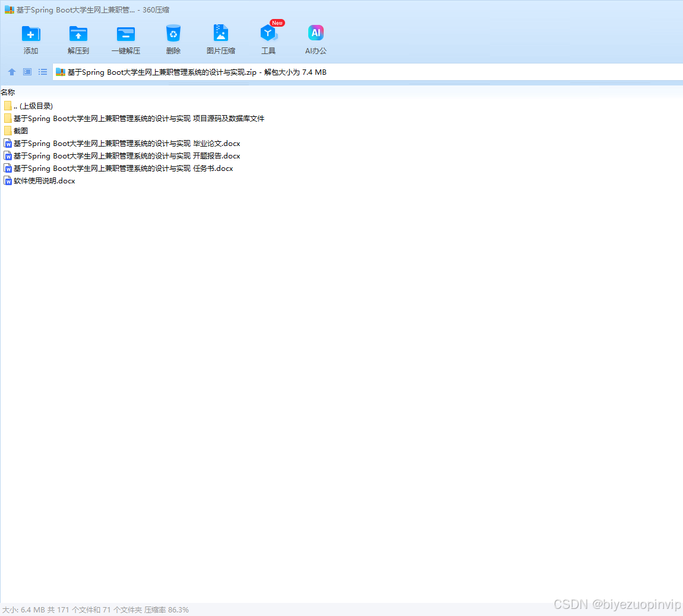Click the 360压缩 app icon in the title bar
The width and height of the screenshot is (683, 616).
pyautogui.click(x=9, y=9)
